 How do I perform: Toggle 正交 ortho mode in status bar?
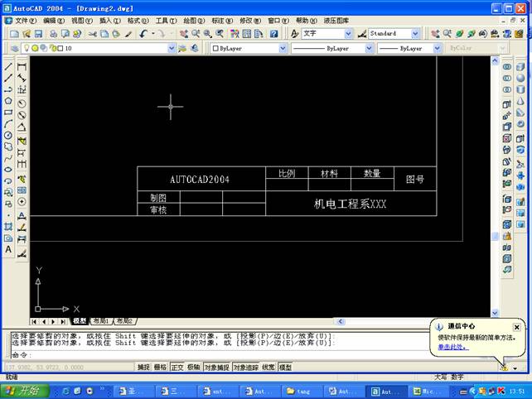click(177, 368)
